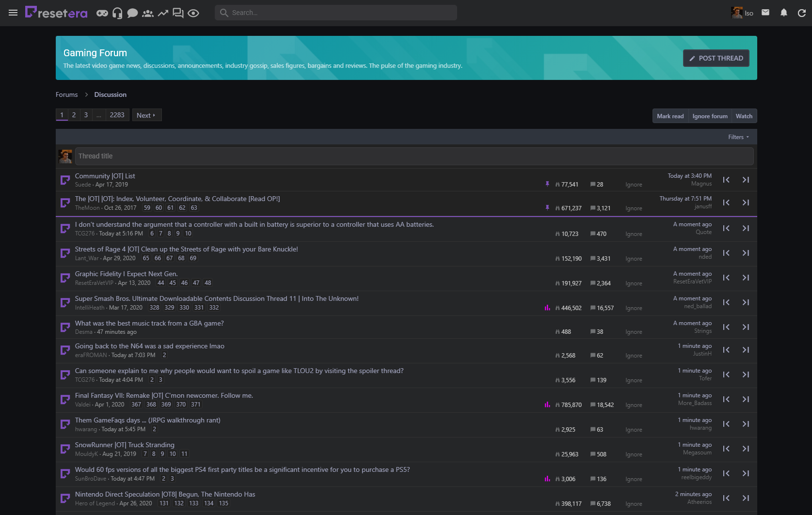
Task: Ignore the SnowRunner |OT| thread
Action: 634,454
